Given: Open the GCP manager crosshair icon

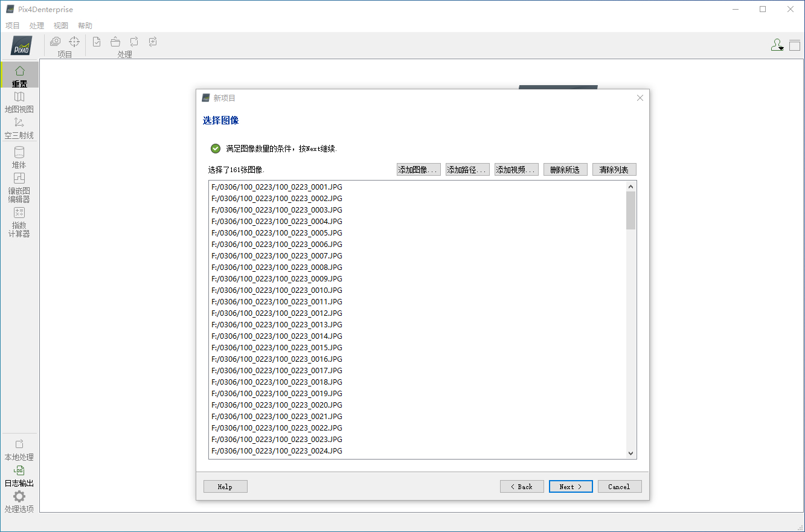Looking at the screenshot, I should [74, 42].
